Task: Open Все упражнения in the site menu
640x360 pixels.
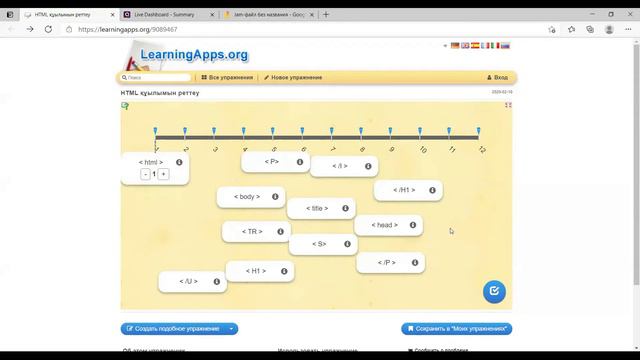Action: point(227,78)
